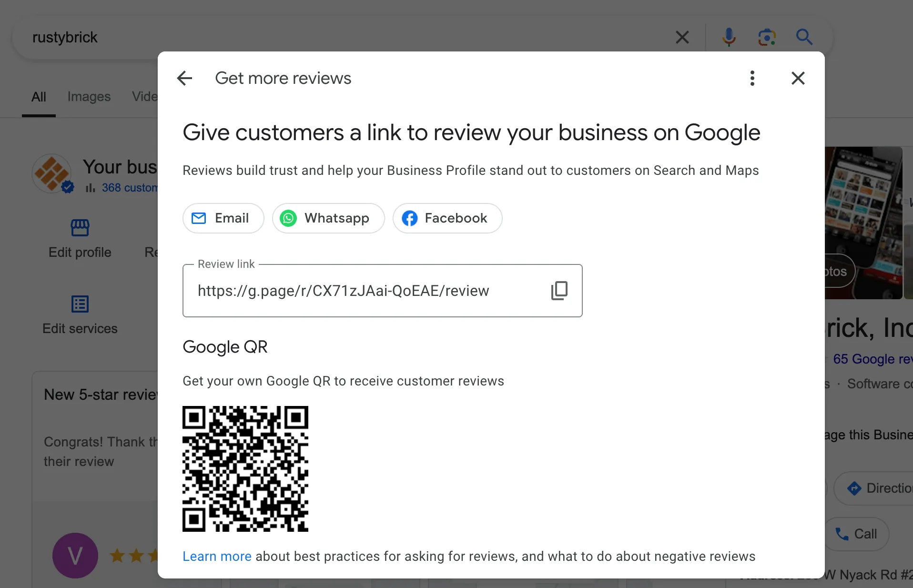Open Google Lens image search

[x=766, y=37]
